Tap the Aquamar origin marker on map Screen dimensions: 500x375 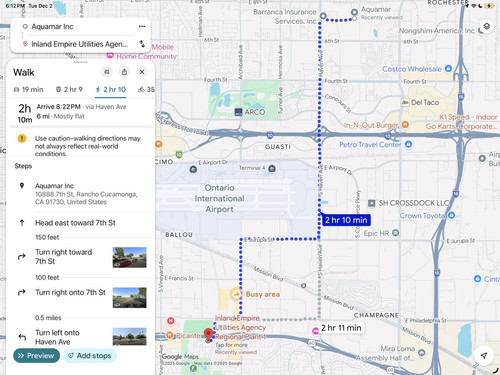(x=354, y=13)
